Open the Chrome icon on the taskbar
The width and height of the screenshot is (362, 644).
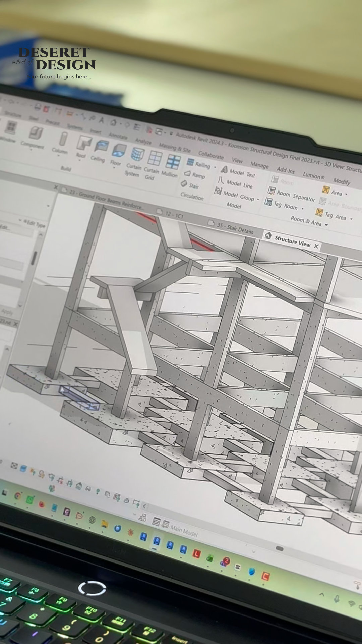click(x=17, y=496)
